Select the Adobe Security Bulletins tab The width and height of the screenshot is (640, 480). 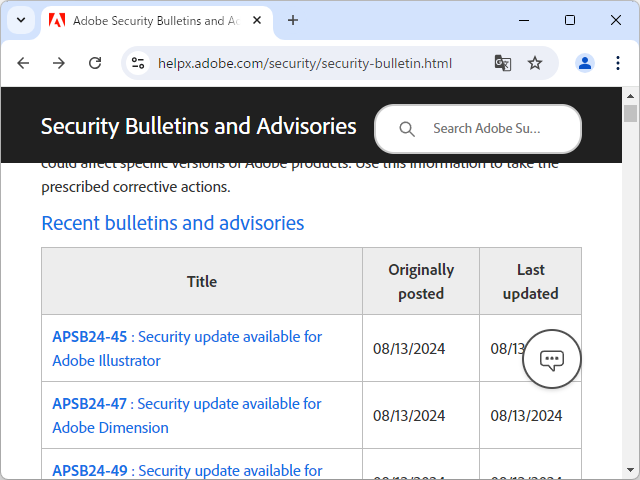pyautogui.click(x=150, y=20)
